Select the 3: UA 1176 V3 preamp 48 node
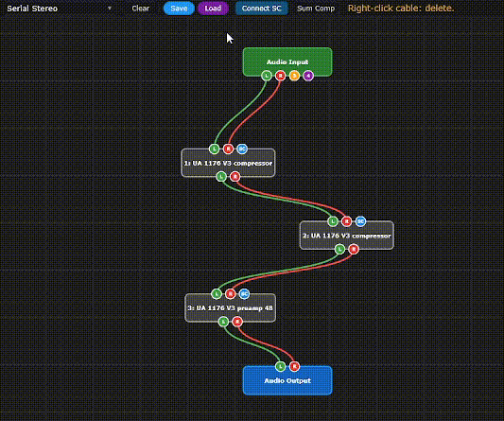The image size is (504, 421). (x=230, y=308)
